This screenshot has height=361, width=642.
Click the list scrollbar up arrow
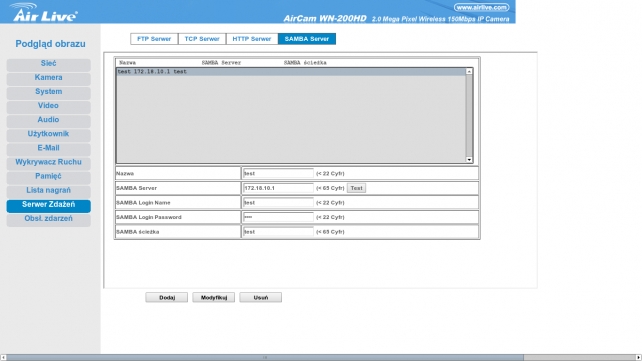(x=469, y=72)
